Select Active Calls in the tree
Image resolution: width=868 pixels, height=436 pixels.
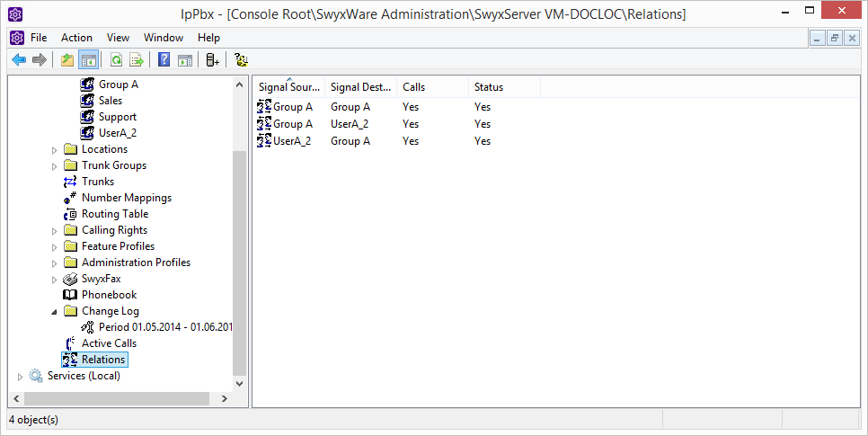tap(109, 343)
